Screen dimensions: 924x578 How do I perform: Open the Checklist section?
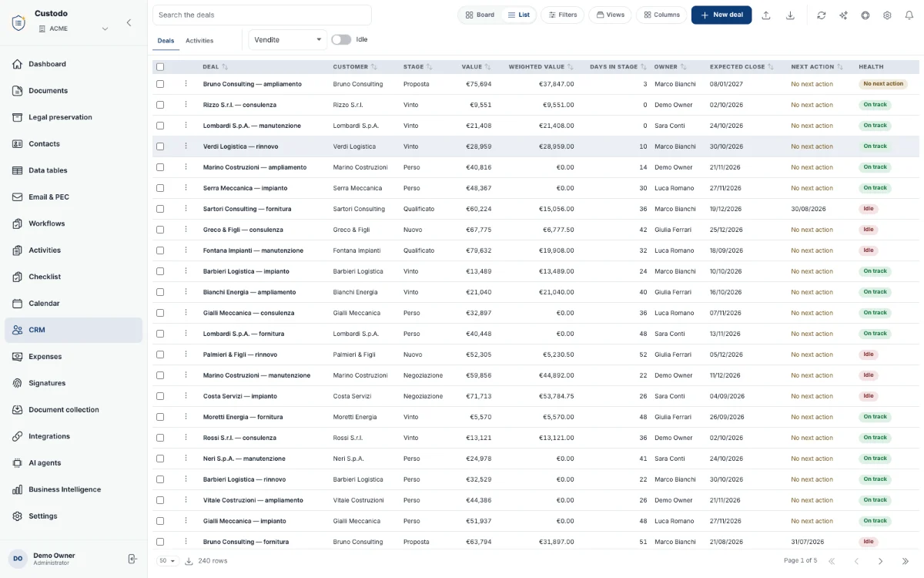click(x=73, y=277)
